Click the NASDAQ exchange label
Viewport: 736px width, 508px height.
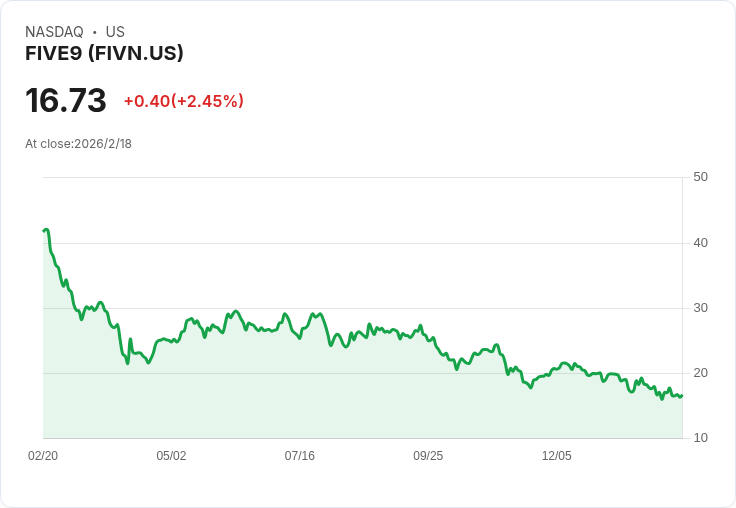click(54, 32)
